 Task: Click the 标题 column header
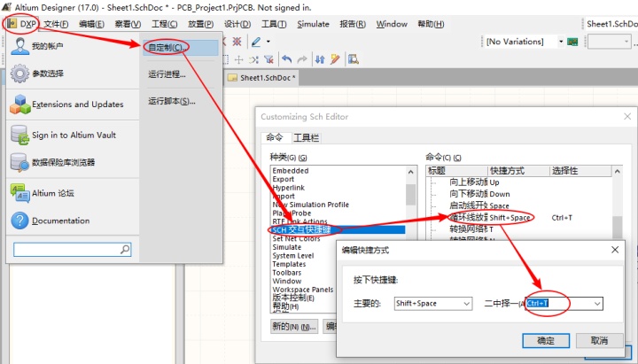point(456,171)
